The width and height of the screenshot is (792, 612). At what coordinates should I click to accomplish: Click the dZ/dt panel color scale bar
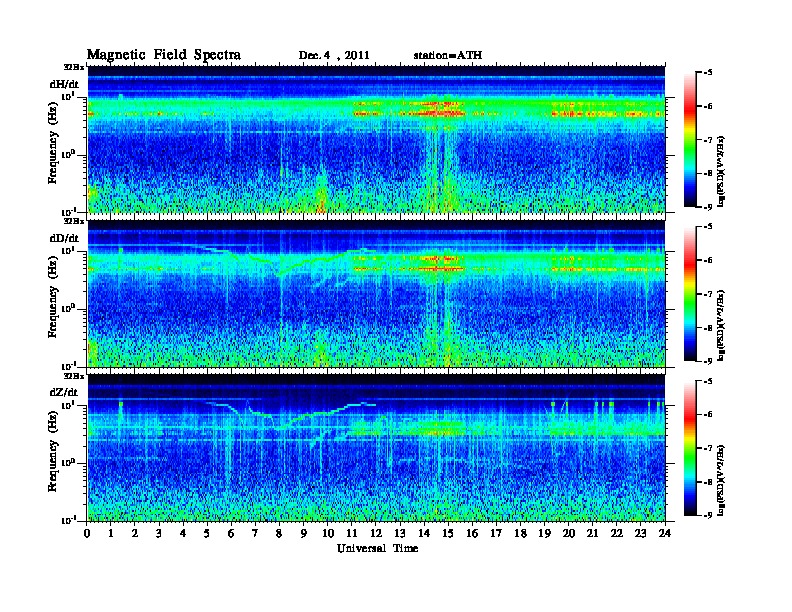(x=690, y=448)
